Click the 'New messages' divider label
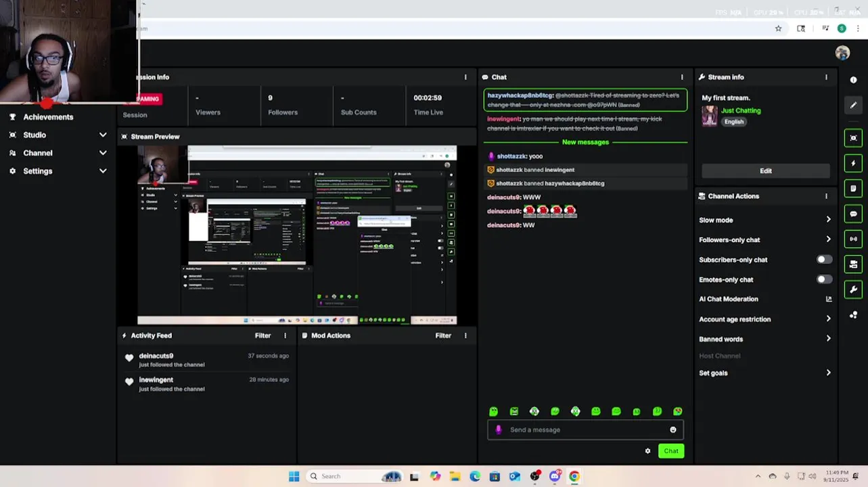The height and width of the screenshot is (487, 868). [x=585, y=142]
